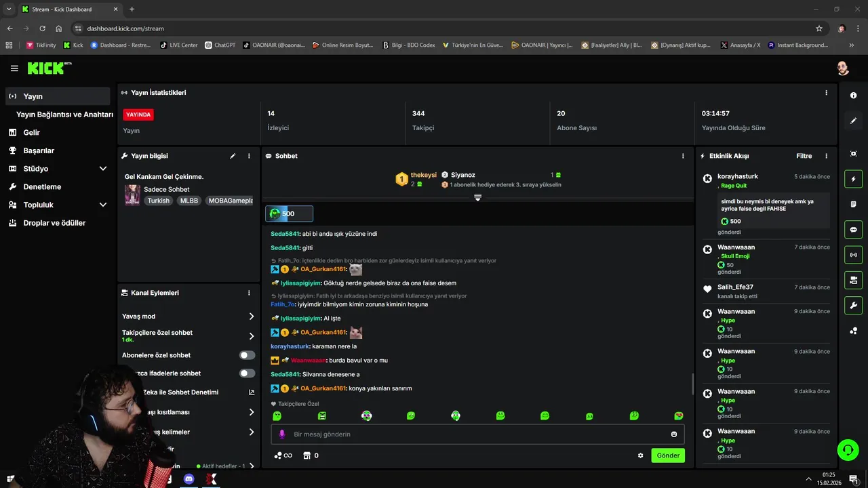Select Yayın in the left sidebar
The height and width of the screenshot is (488, 868).
click(x=58, y=96)
